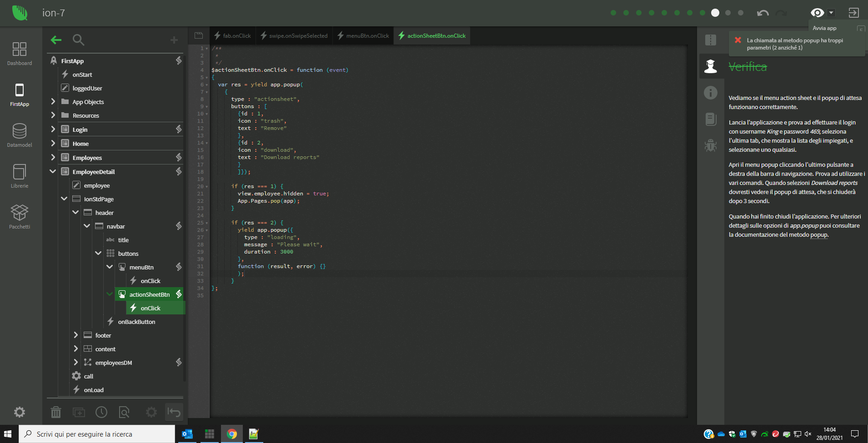The height and width of the screenshot is (443, 868).
Task: Open history clock icon in tree toolbar
Action: point(101,412)
